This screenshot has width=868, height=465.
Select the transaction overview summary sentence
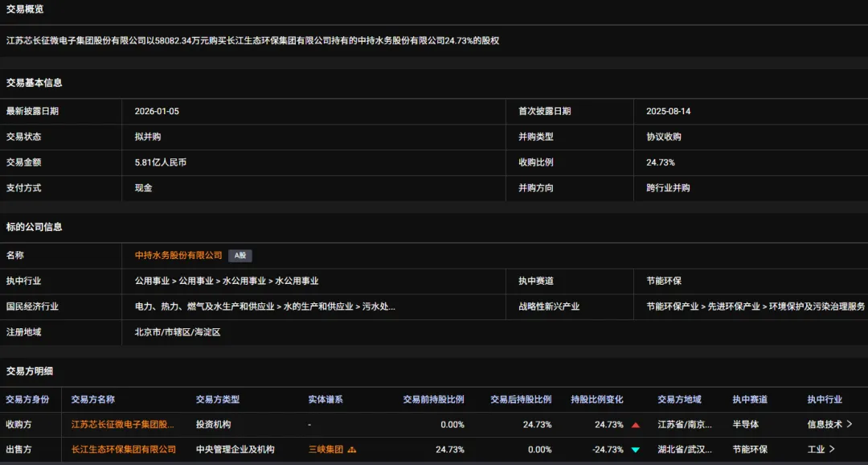pos(253,40)
